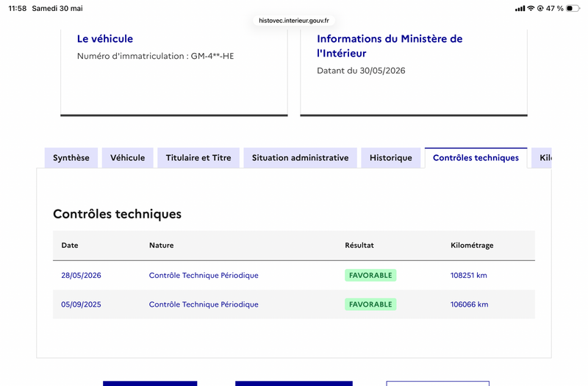Select the Contrôles techniques tab
The height and width of the screenshot is (386, 588).
(476, 158)
